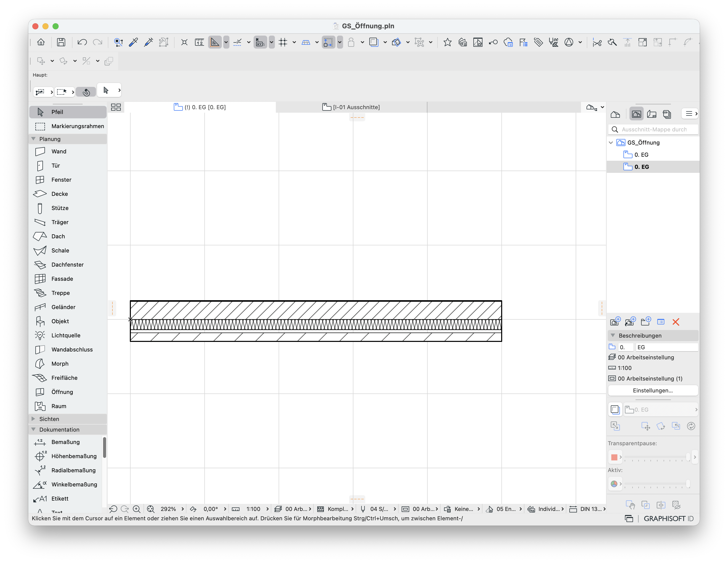Select the Radialbemaßung tool

(x=66, y=470)
